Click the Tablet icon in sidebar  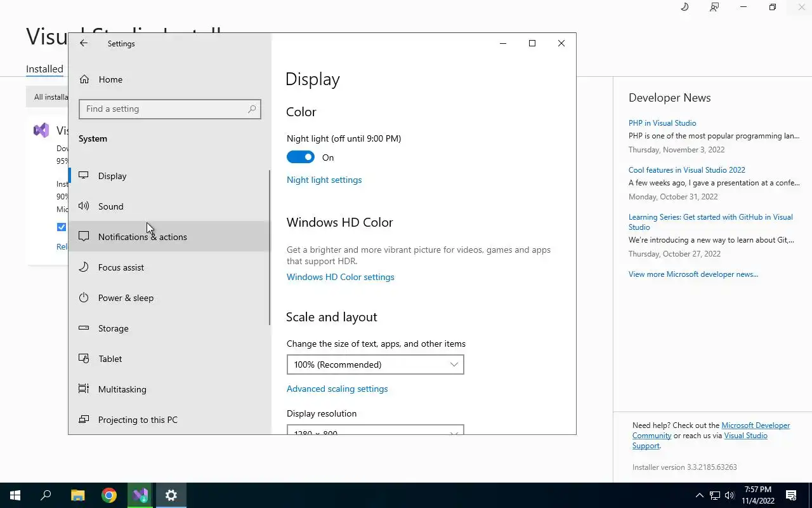coord(84,358)
